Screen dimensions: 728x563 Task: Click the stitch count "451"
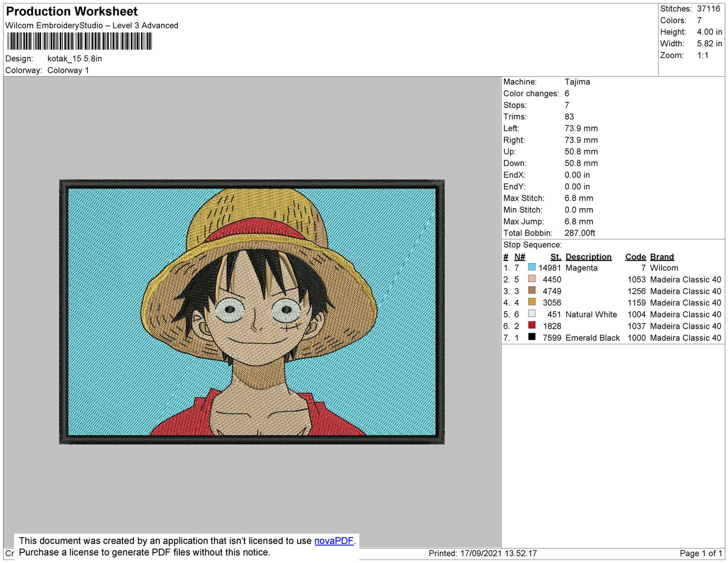click(x=554, y=315)
